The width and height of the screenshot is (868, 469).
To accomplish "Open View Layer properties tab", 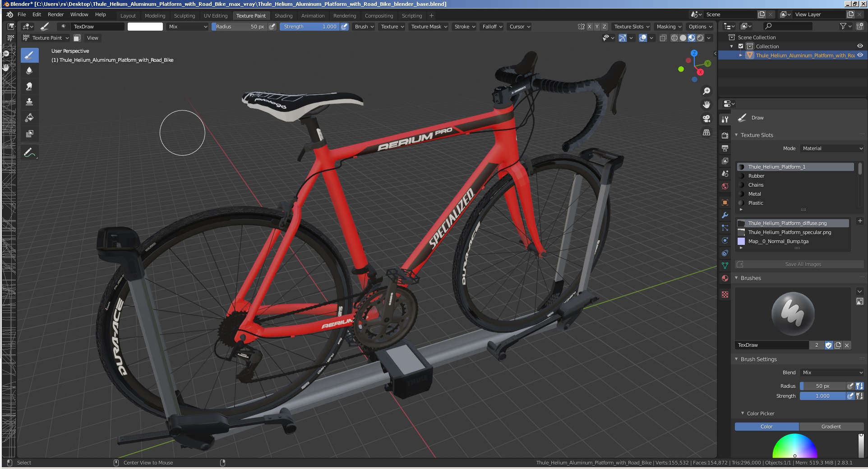I will [x=725, y=161].
